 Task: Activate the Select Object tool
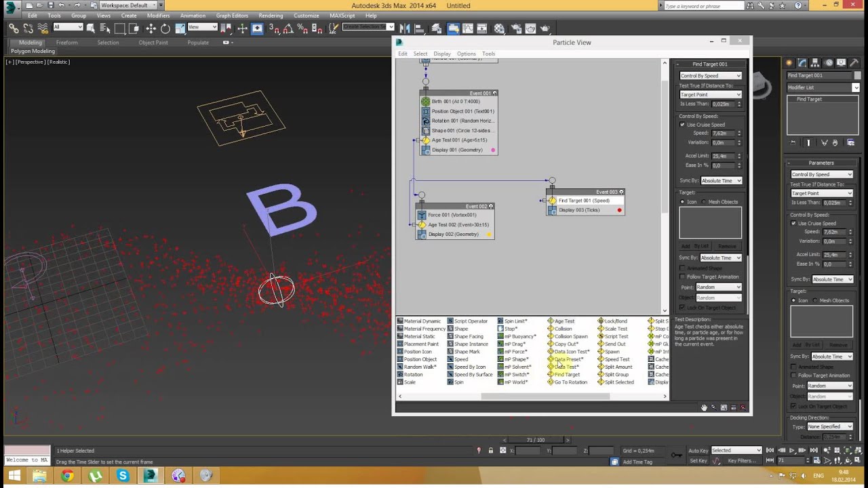(90, 28)
